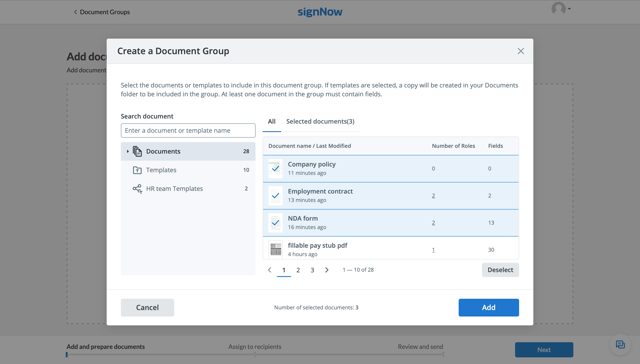Focus the Search document input field

point(188,131)
